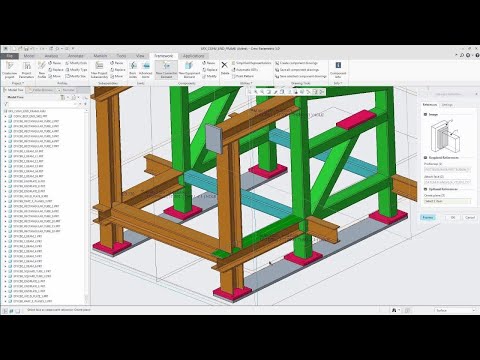Click the Attach face reference field
The width and height of the screenshot is (480, 360).
[447, 182]
